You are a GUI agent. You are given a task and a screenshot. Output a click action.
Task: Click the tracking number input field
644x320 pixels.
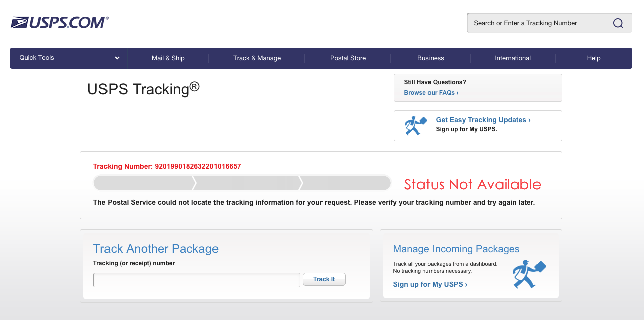(x=196, y=279)
